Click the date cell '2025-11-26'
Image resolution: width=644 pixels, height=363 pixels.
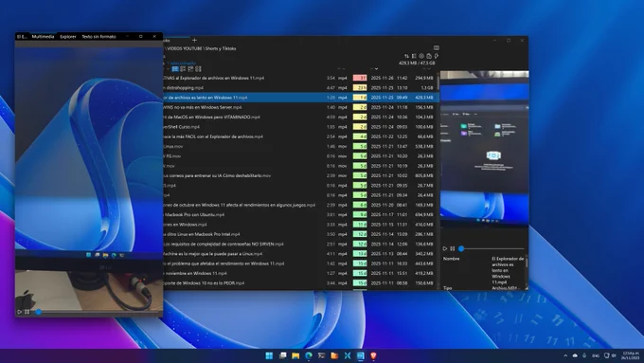382,78
